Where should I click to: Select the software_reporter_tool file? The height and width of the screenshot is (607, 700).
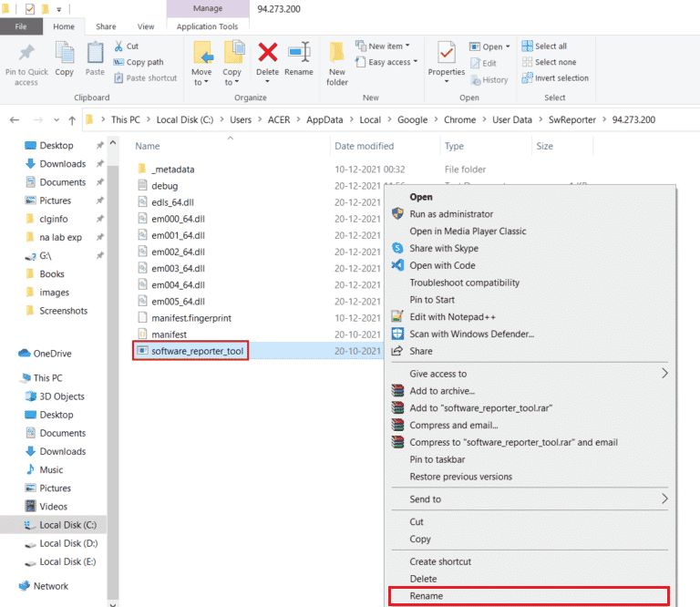pyautogui.click(x=191, y=351)
